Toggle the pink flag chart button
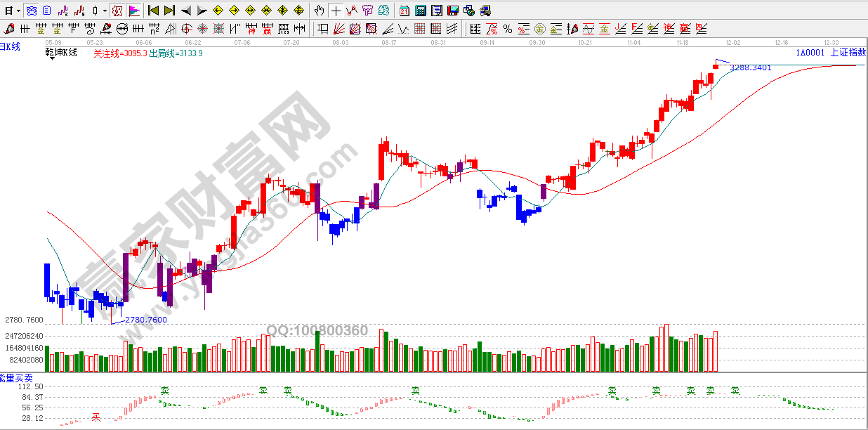Viewport: 868px width, 430px height. click(x=134, y=11)
